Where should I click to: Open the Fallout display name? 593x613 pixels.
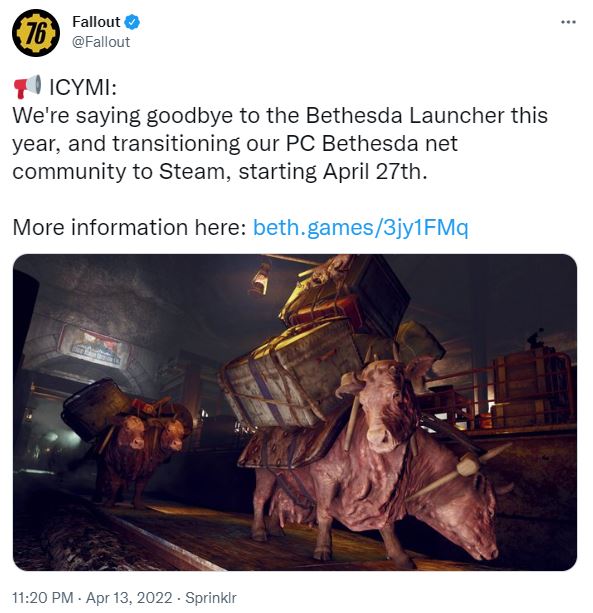(96, 22)
